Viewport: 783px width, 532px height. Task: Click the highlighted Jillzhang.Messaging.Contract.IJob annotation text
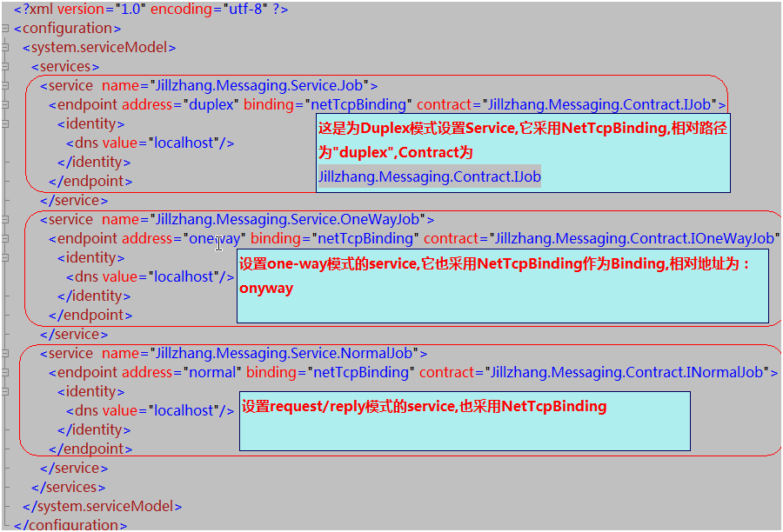click(429, 176)
